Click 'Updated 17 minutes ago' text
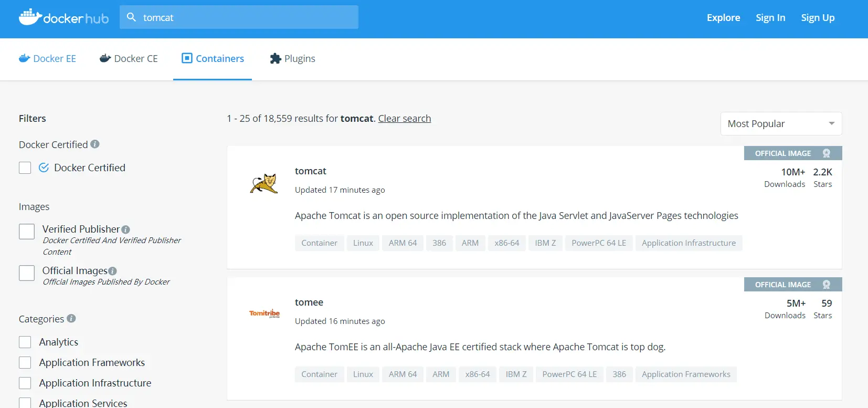The image size is (868, 408). point(340,190)
